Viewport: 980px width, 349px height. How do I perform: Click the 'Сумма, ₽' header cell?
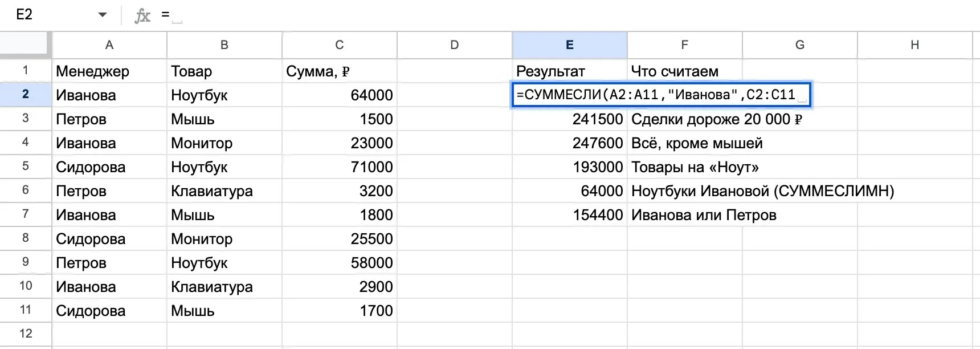coord(340,71)
